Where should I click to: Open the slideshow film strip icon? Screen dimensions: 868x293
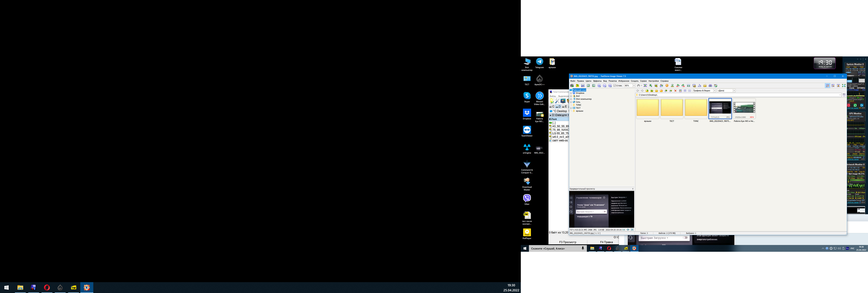tap(645, 86)
